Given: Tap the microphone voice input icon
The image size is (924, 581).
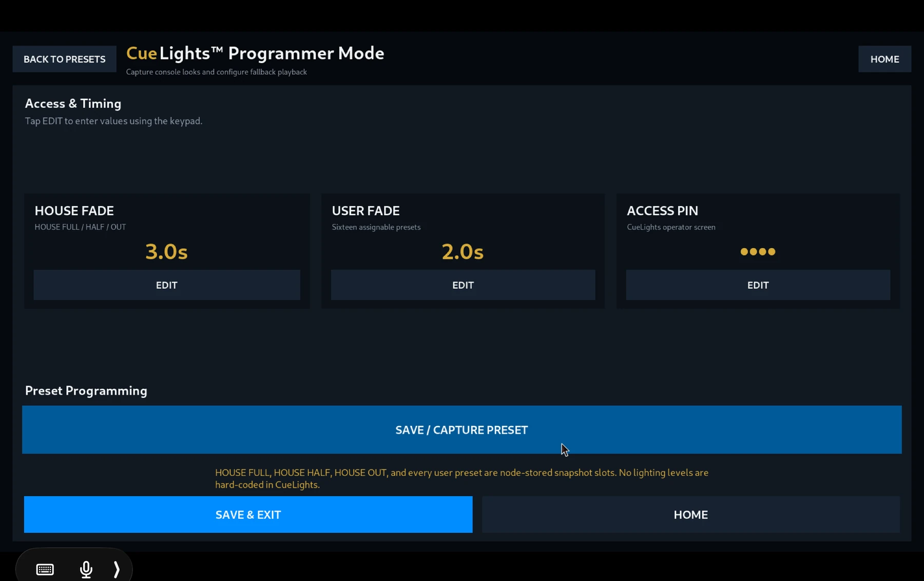Looking at the screenshot, I should click(x=86, y=569).
